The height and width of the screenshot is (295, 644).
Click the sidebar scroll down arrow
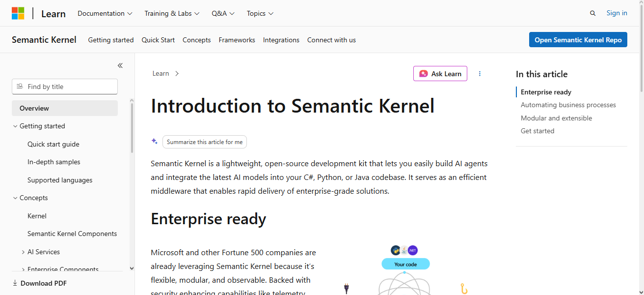132,268
